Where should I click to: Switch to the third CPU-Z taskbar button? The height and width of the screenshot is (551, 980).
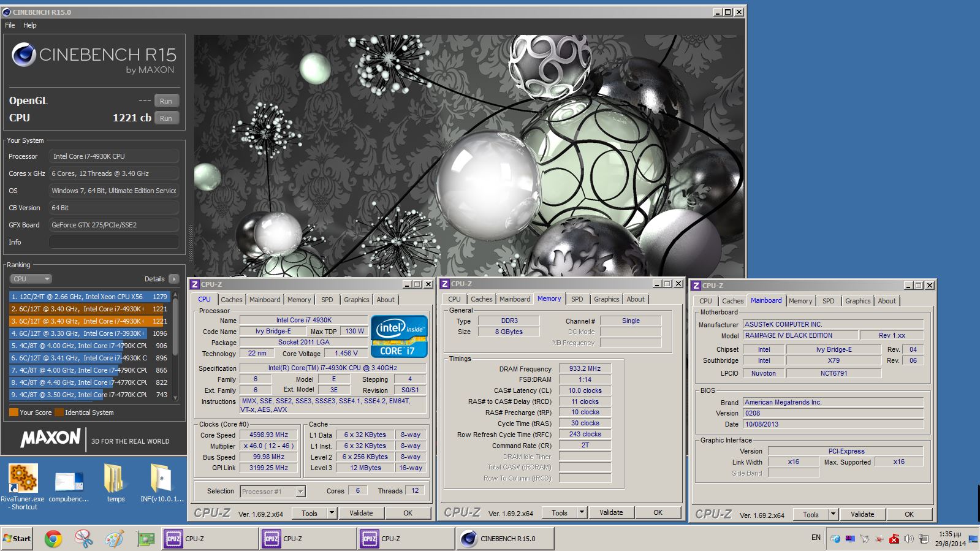pos(406,539)
